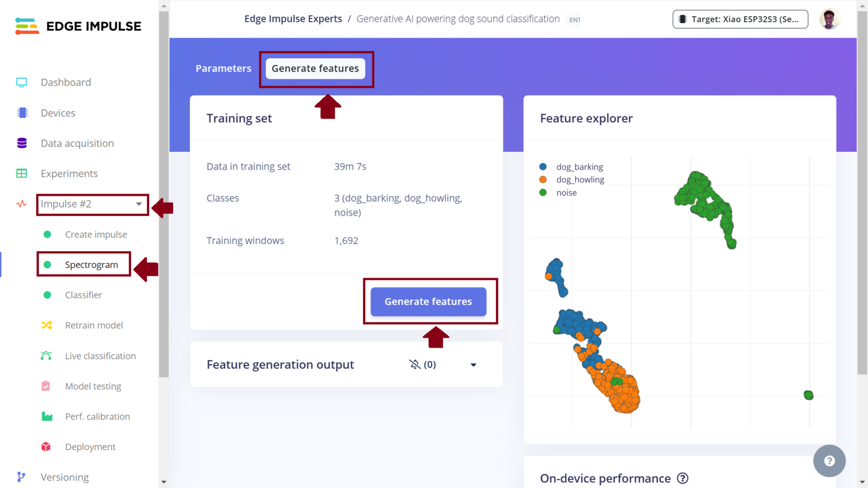Open the Edge Impulse Experts breadcrumb link

pos(293,19)
